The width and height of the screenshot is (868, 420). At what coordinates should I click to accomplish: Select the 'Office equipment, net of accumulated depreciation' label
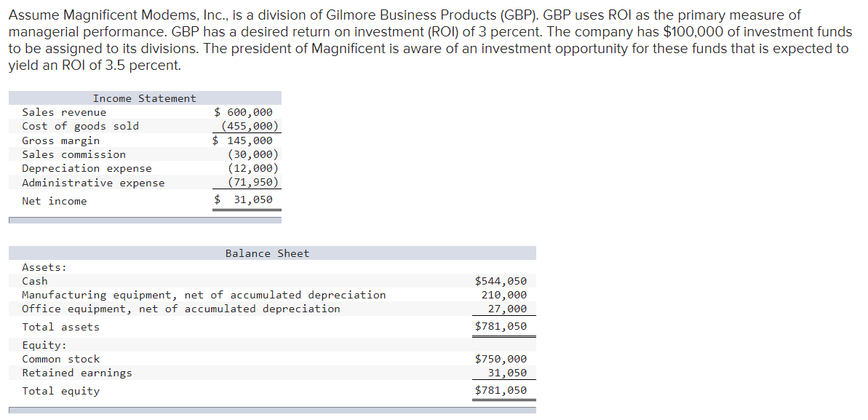click(181, 309)
